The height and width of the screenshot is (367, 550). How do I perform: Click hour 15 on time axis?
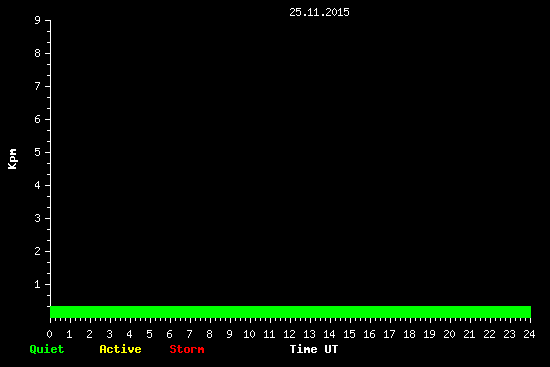tap(349, 334)
